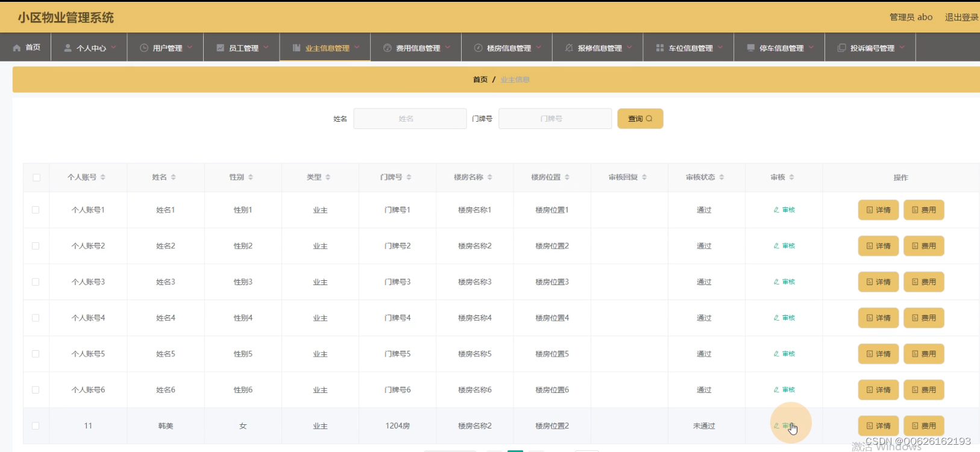Viewport: 980px width, 452px height.
Task: Click the icon beside 楼房信息管理
Action: coord(478,48)
